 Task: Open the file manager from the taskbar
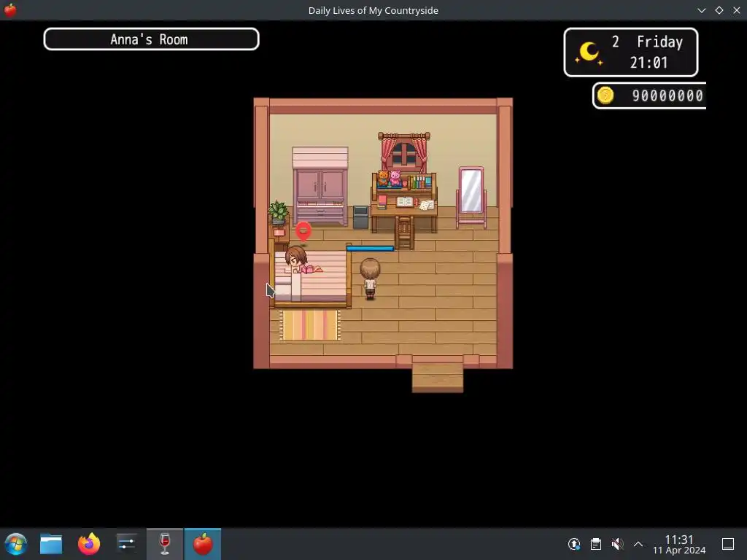(x=51, y=544)
